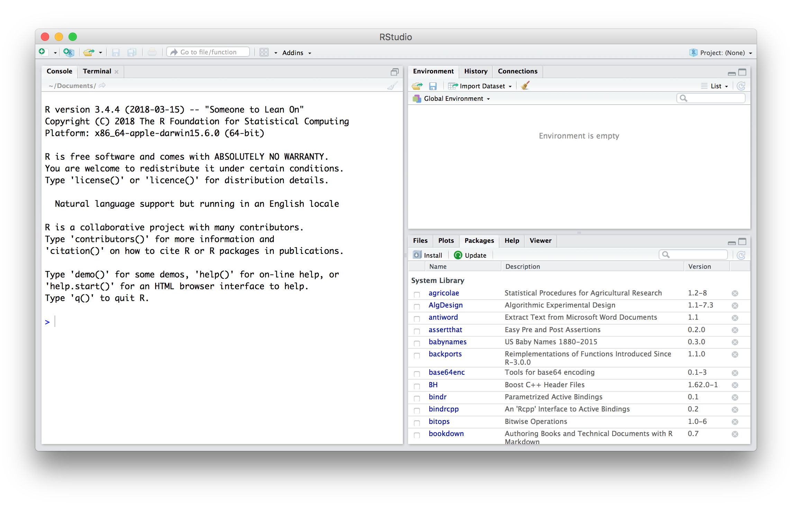Check the BH package box
The height and width of the screenshot is (505, 812).
(417, 386)
